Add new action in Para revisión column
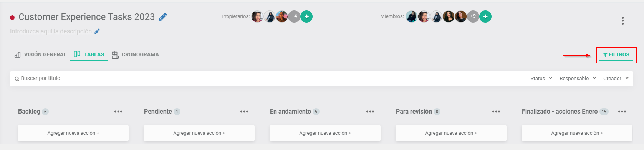 tap(451, 133)
